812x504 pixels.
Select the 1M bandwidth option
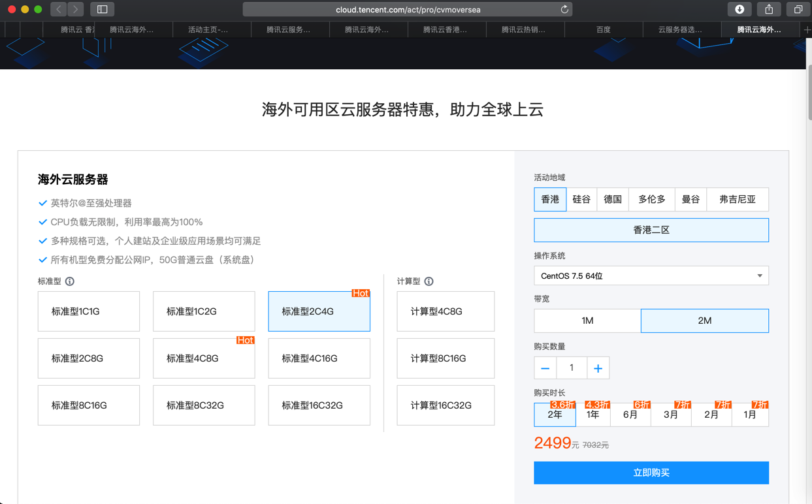click(x=587, y=321)
